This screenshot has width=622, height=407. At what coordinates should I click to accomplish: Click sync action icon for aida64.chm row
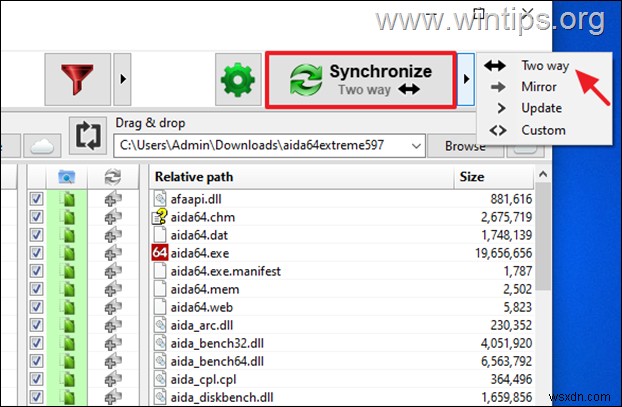[113, 217]
